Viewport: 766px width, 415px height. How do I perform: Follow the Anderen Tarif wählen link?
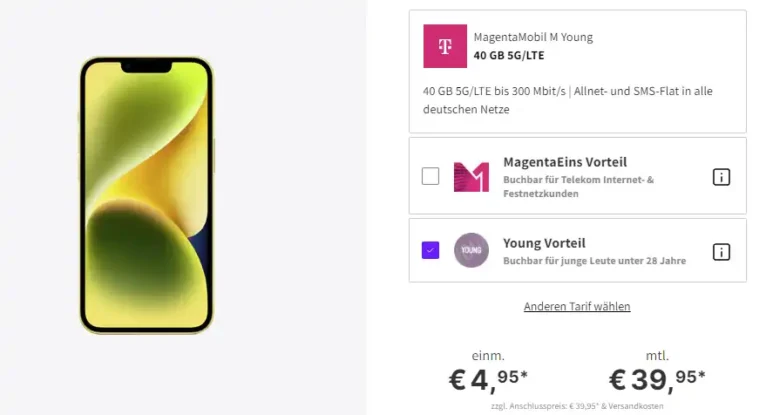pos(577,306)
